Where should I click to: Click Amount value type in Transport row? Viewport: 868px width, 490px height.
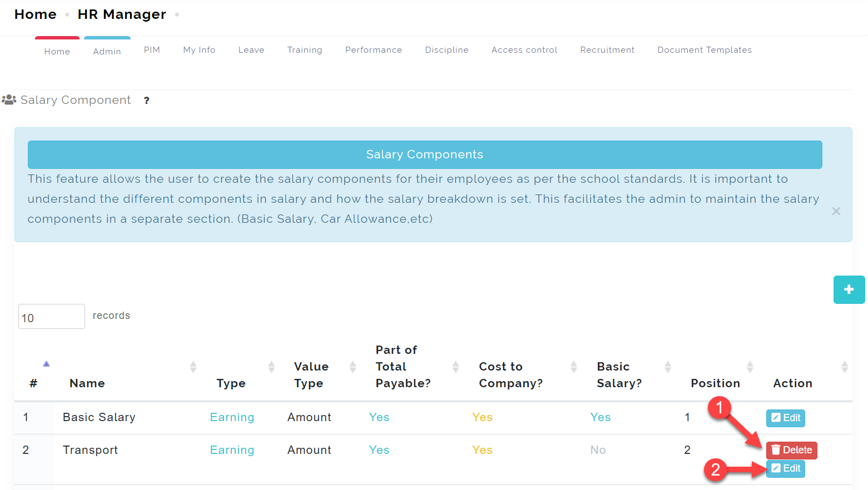coord(309,450)
